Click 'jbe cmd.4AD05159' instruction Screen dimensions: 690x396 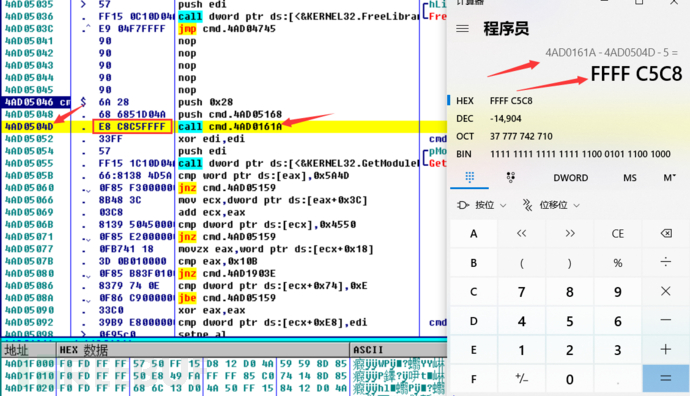point(227,298)
